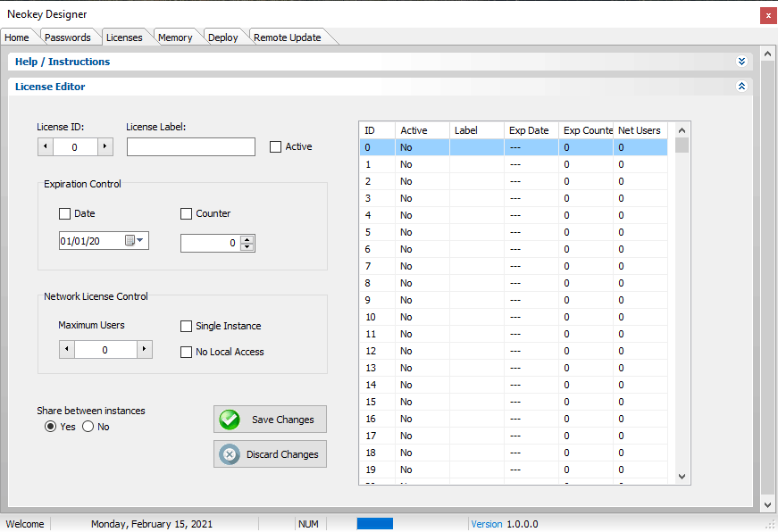Increase Maximum Users with right arrow
Viewport: 778px width, 532px height.
[x=145, y=349]
